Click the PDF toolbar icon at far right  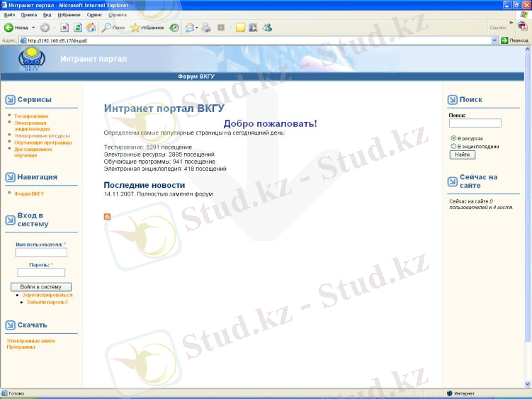point(523,26)
